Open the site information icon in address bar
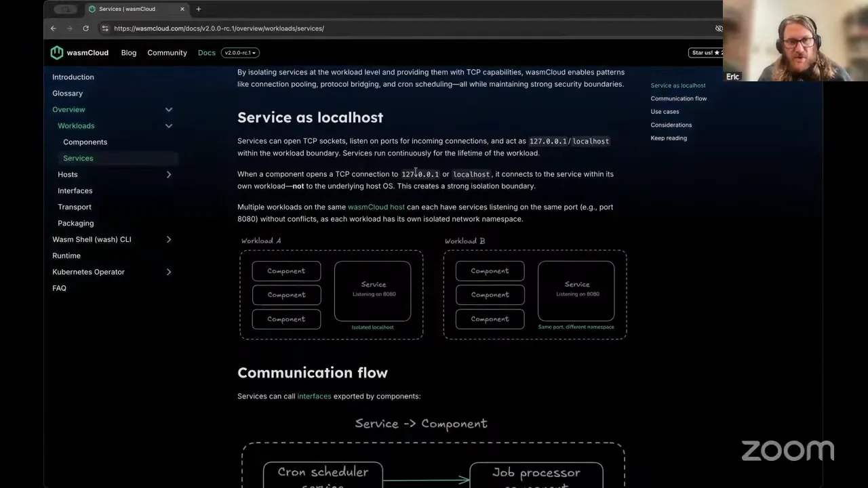This screenshot has height=488, width=868. click(x=104, y=28)
